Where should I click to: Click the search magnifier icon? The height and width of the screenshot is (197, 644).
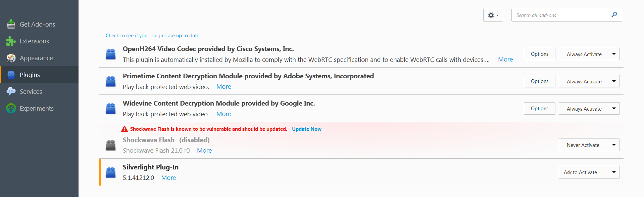point(614,15)
